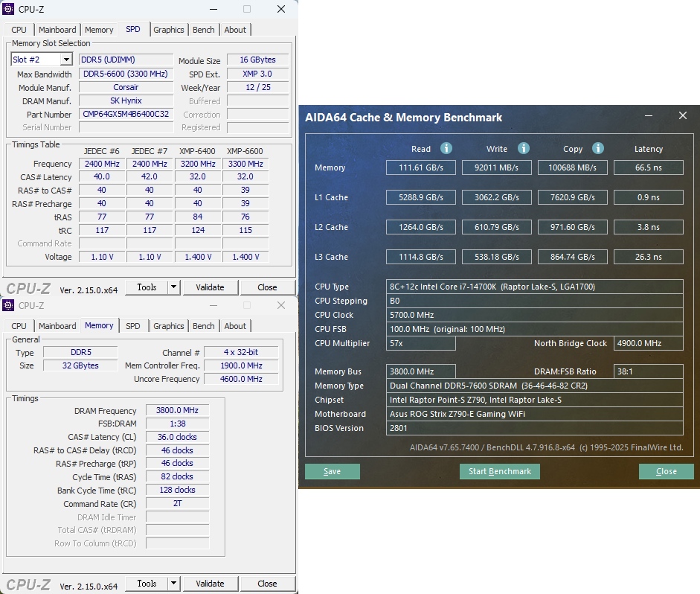Click the Read info icon in AIDA64
This screenshot has width=700, height=594.
click(446, 148)
